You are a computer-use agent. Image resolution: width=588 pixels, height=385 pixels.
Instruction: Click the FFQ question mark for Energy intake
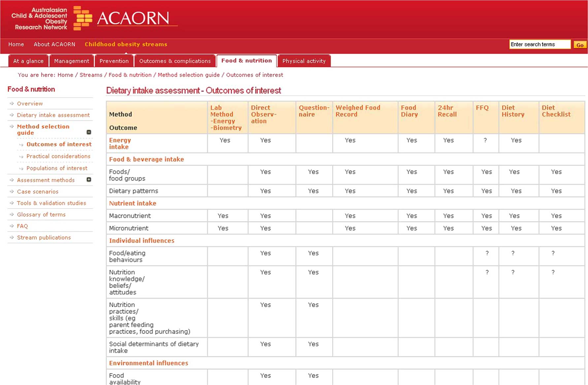click(485, 140)
